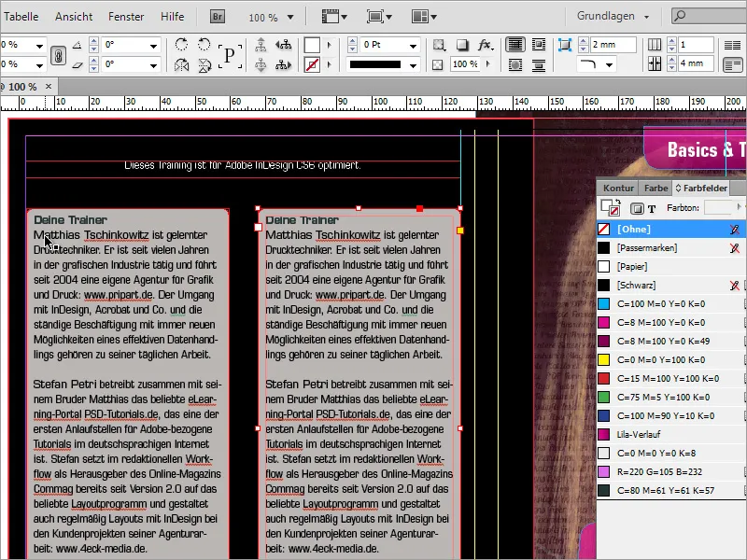Click the select container icon
This screenshot has width=747, height=560.
[261, 45]
